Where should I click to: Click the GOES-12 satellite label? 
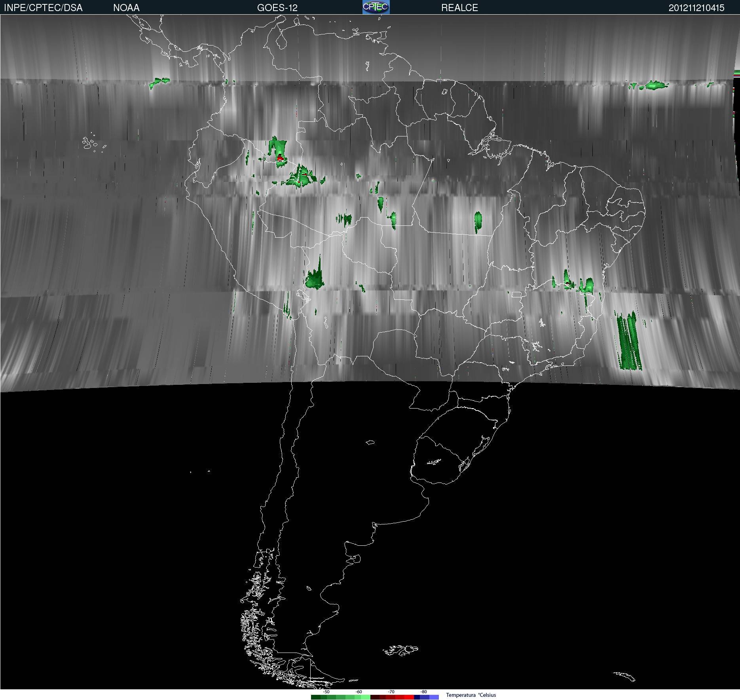click(277, 8)
